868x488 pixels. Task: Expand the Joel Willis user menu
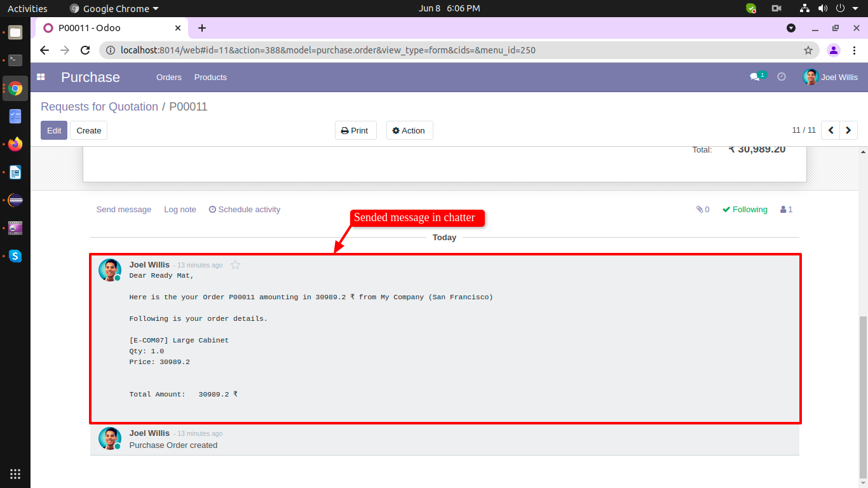click(x=831, y=77)
